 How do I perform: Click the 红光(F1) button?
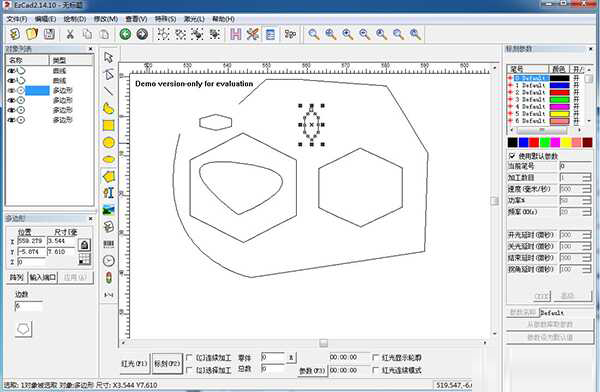134,364
